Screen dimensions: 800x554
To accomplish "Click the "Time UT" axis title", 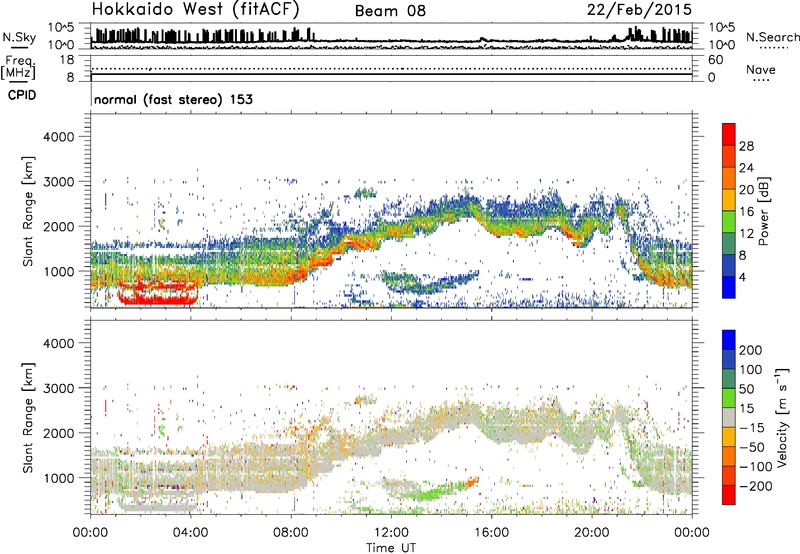I will point(391,547).
